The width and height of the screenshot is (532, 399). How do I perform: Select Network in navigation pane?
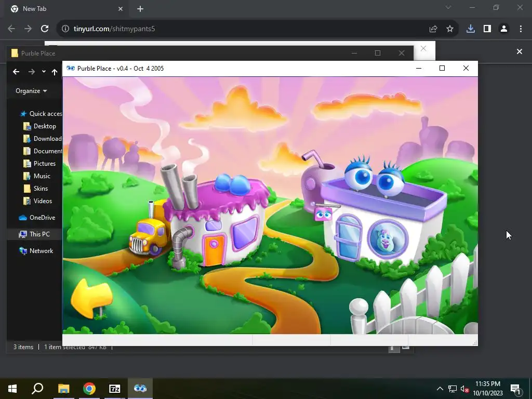(36, 251)
